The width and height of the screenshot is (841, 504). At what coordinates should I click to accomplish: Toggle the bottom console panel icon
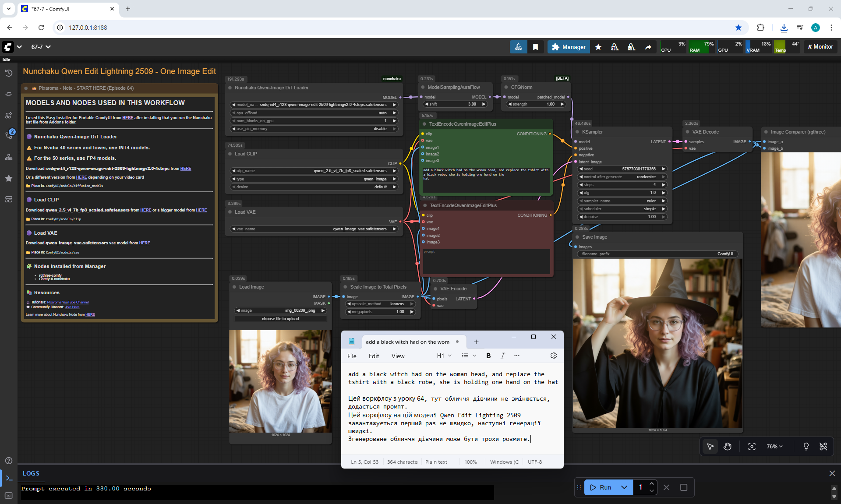point(8,478)
